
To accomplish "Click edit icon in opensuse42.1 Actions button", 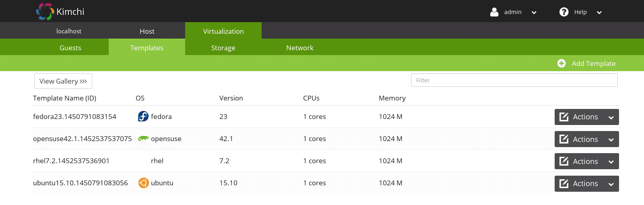I will (564, 139).
